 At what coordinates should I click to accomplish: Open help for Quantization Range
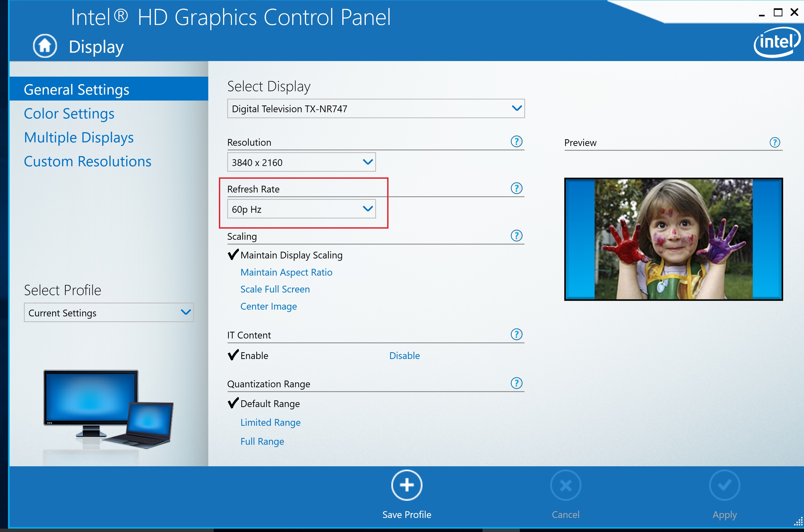(517, 383)
